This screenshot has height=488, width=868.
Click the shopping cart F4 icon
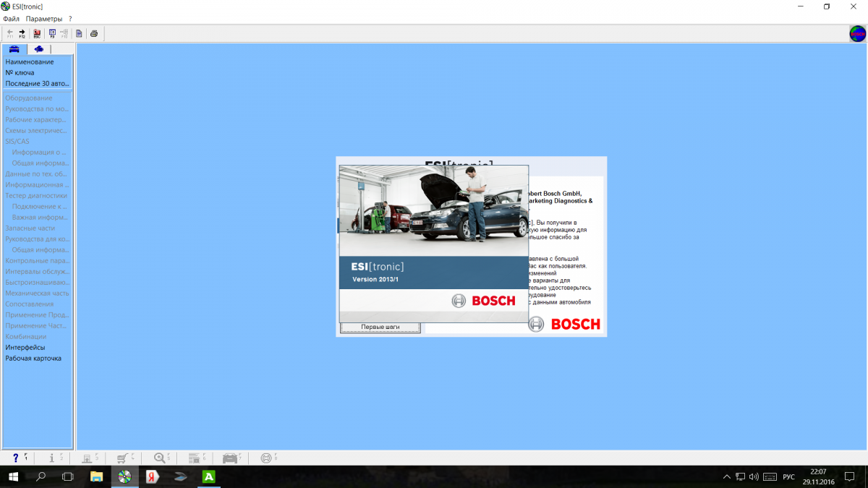(123, 458)
